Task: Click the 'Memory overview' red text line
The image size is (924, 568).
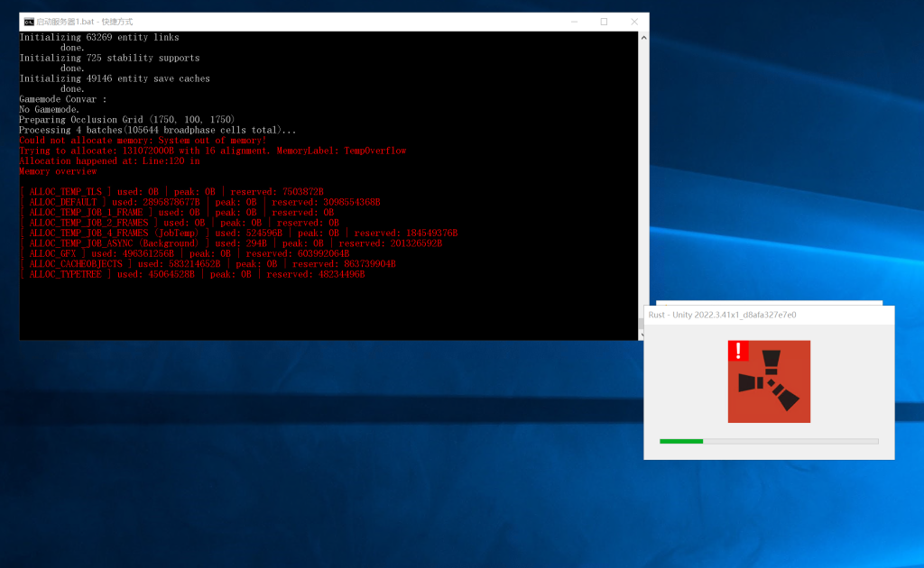Action: pyautogui.click(x=58, y=171)
